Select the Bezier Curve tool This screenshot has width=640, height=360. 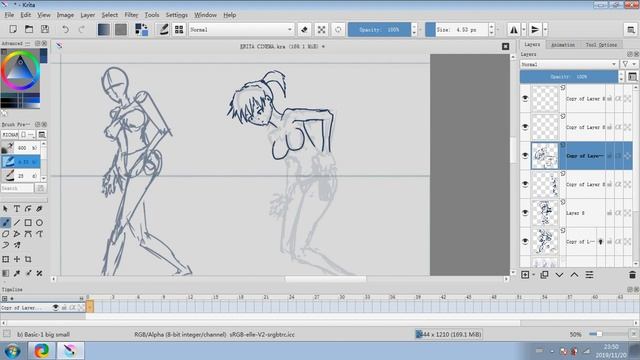pos(28,234)
